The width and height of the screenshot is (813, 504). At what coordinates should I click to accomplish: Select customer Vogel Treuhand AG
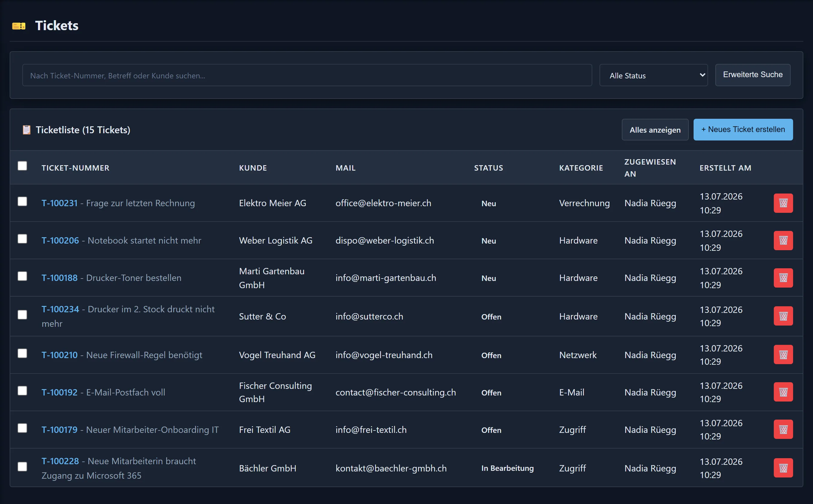(277, 355)
